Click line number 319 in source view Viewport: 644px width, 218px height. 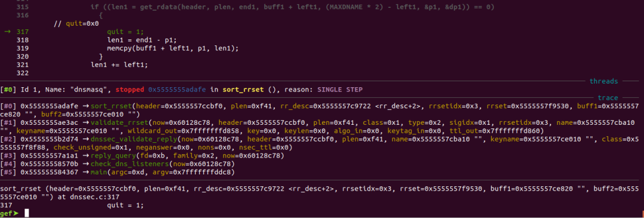tap(23, 48)
